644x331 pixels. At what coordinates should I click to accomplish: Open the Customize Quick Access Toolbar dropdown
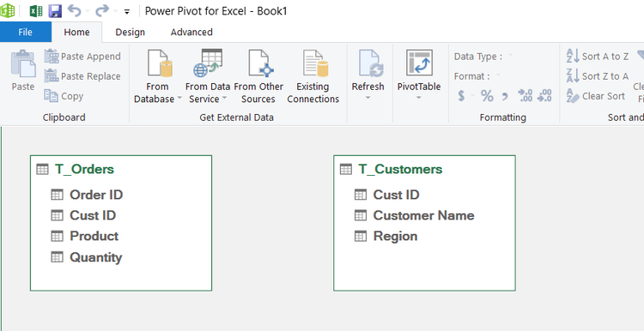tap(127, 12)
